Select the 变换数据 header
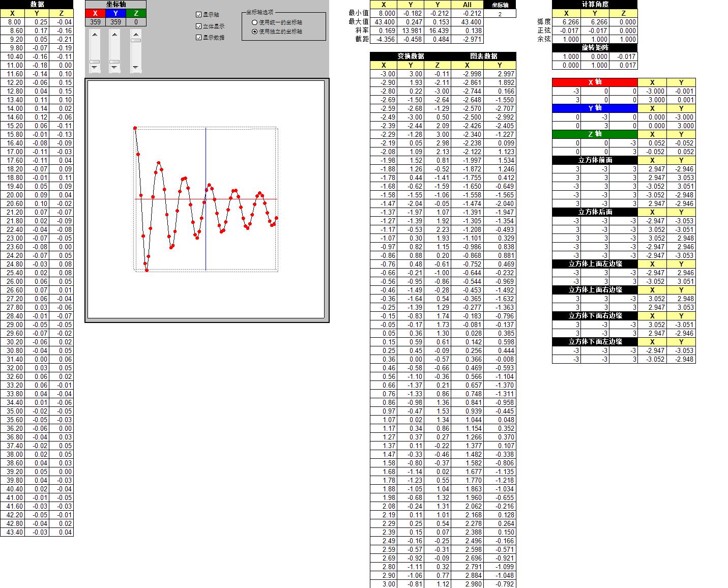 coord(411,56)
